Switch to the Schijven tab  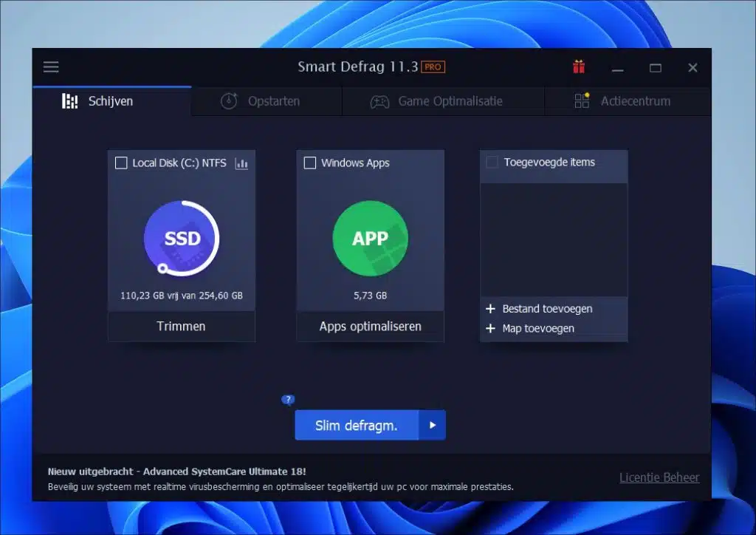(112, 101)
